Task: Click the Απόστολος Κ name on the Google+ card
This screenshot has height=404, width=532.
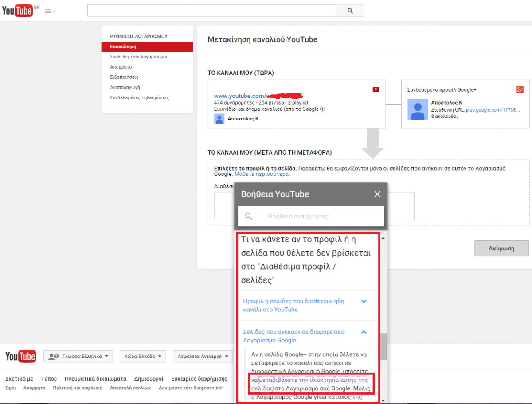Action: tap(447, 102)
